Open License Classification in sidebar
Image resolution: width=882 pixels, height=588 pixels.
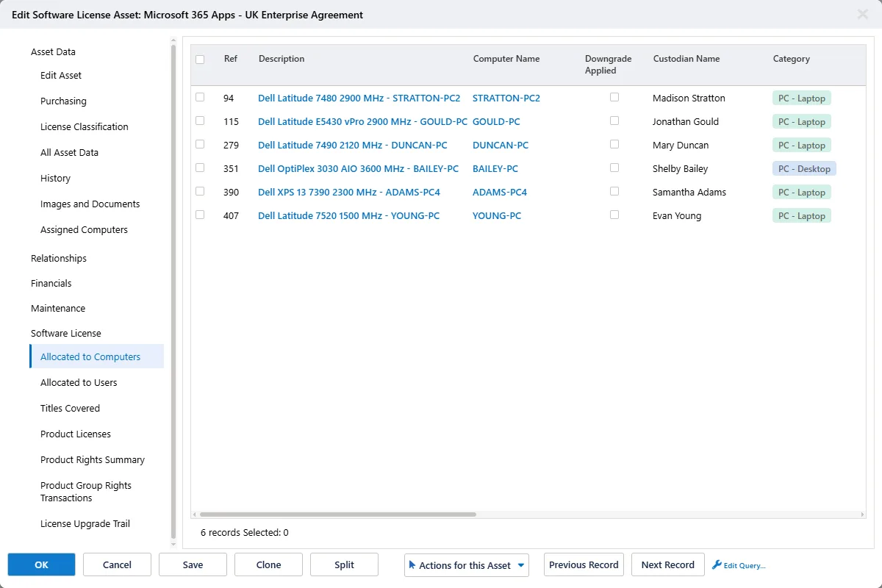tap(85, 127)
